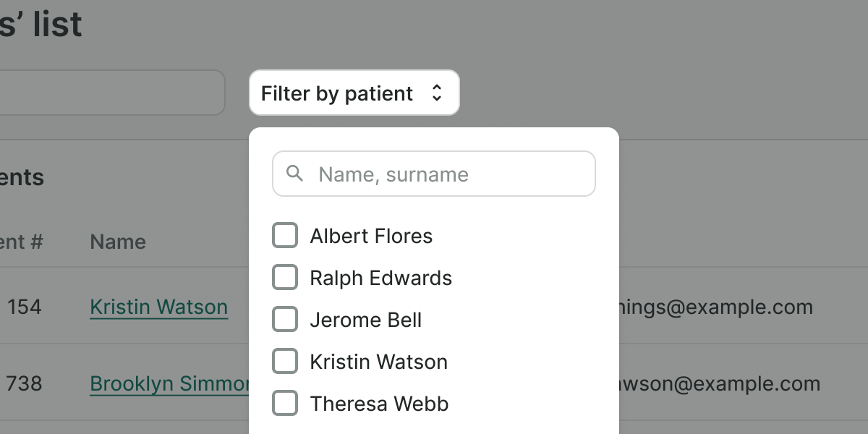Toggle the Theresa Webb checkbox

pos(285,404)
